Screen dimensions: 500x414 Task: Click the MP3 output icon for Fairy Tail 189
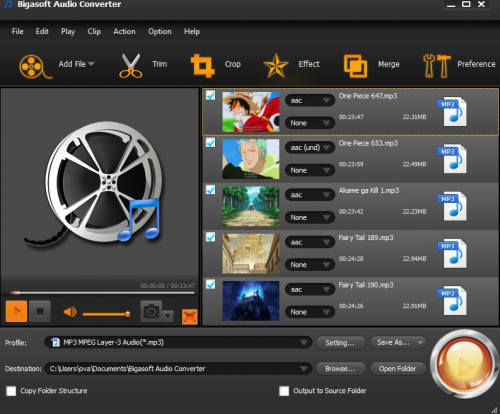pyautogui.click(x=452, y=253)
